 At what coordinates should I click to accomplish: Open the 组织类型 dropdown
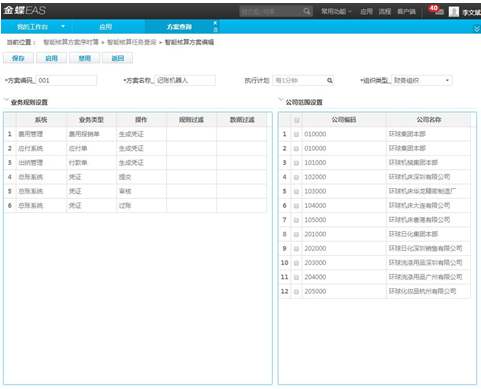coord(447,80)
